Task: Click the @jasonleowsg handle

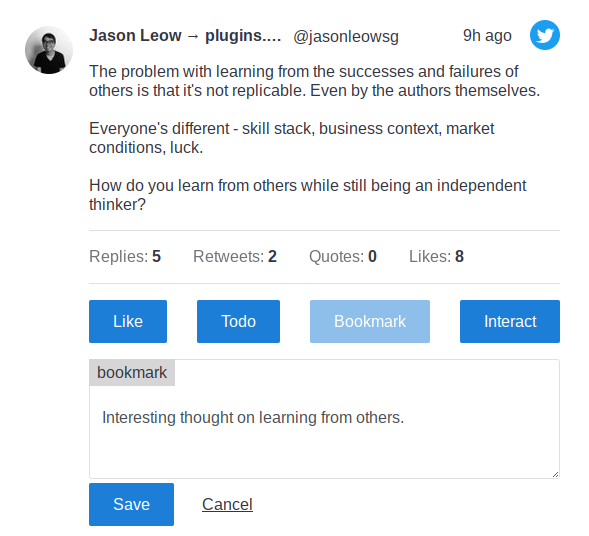Action: point(346,36)
